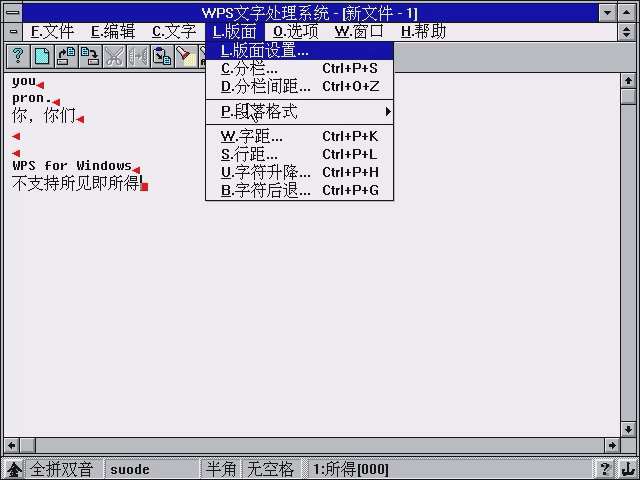
Task: Open the application control menu box
Action: (x=13, y=13)
